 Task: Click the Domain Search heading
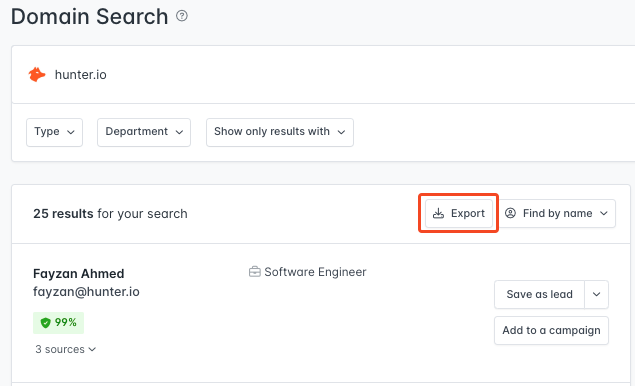point(89,17)
